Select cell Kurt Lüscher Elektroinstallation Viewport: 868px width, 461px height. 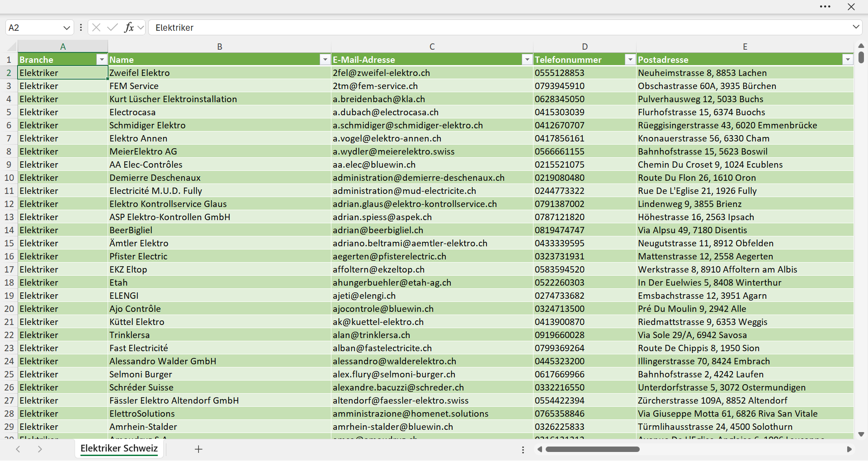[x=220, y=99]
